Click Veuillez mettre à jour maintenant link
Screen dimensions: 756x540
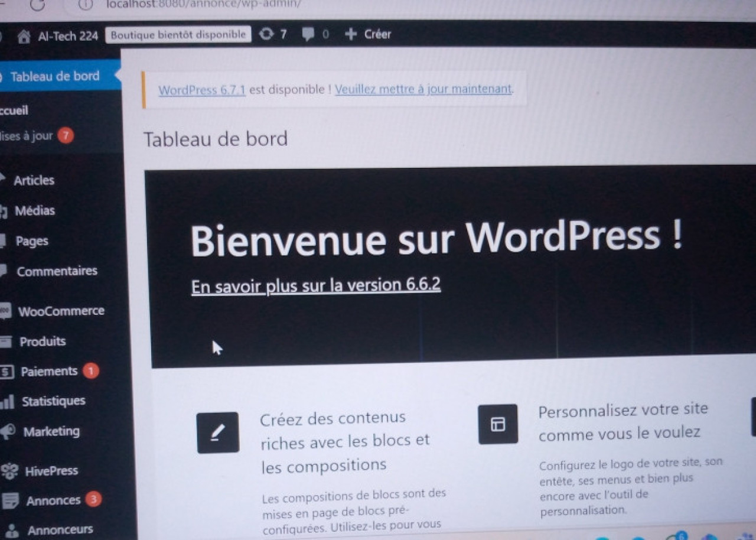coord(423,89)
